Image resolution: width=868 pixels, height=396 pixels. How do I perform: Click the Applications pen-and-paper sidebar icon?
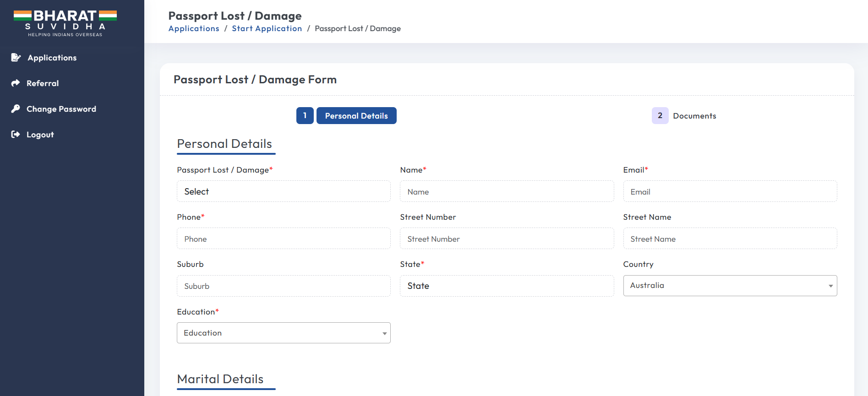pos(16,58)
